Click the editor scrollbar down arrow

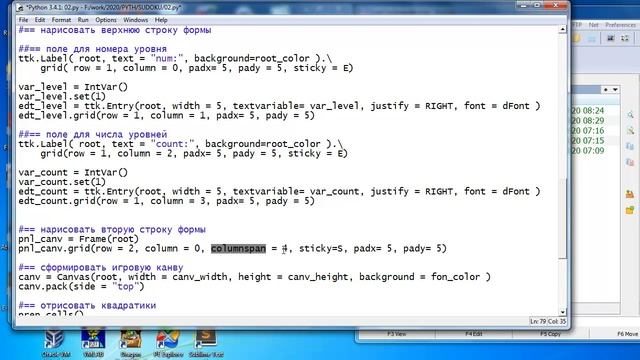[562, 312]
